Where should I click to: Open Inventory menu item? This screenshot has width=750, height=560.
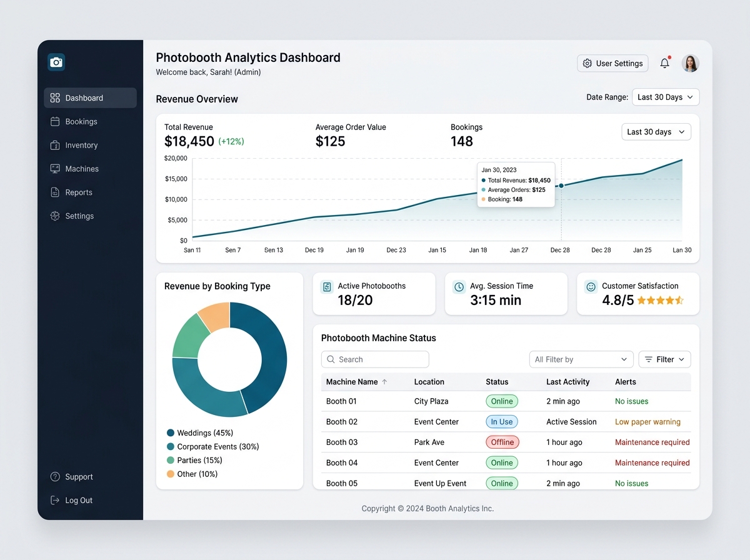(90, 145)
